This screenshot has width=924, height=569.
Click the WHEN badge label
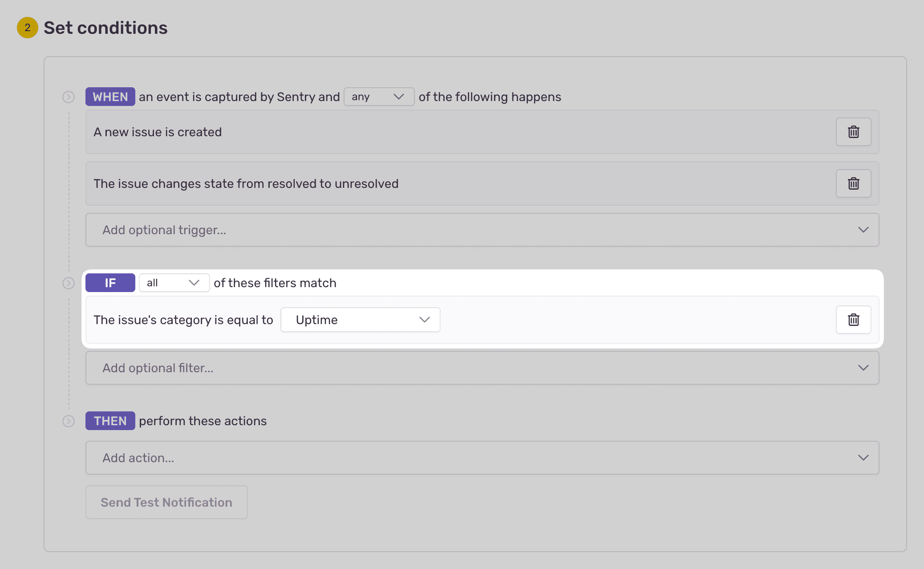coord(110,97)
